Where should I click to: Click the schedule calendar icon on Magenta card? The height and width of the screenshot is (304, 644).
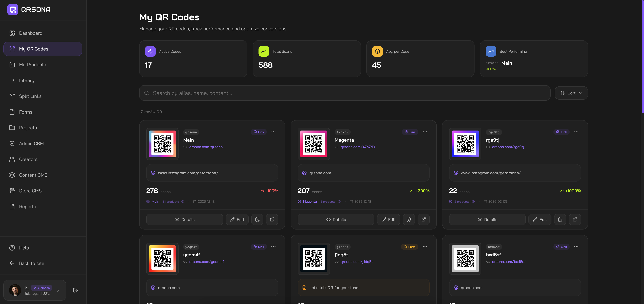point(409,219)
